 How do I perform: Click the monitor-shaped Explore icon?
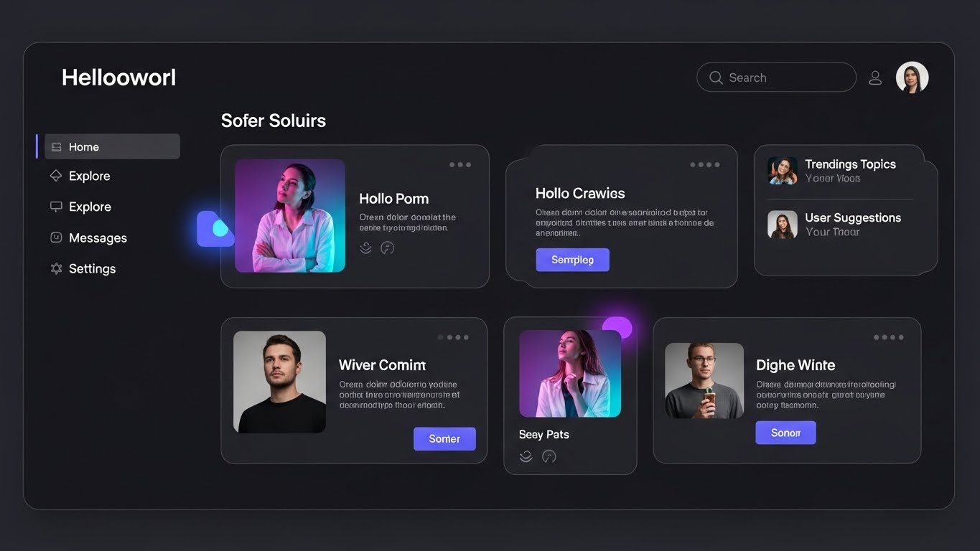tap(56, 207)
